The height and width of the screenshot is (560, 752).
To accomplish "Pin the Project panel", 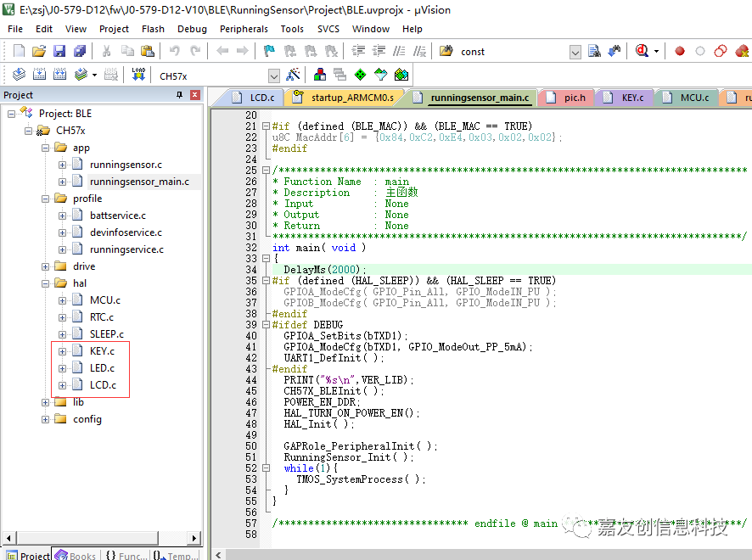I will pyautogui.click(x=179, y=94).
